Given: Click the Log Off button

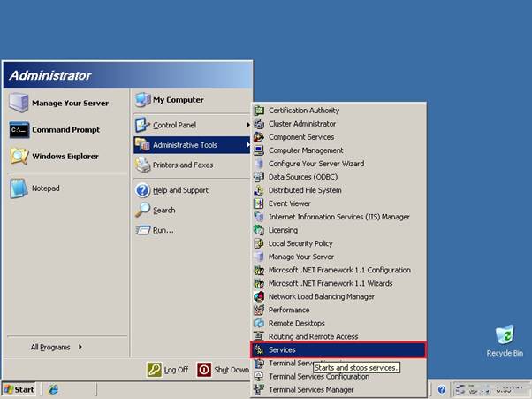Looking at the screenshot, I should point(168,370).
